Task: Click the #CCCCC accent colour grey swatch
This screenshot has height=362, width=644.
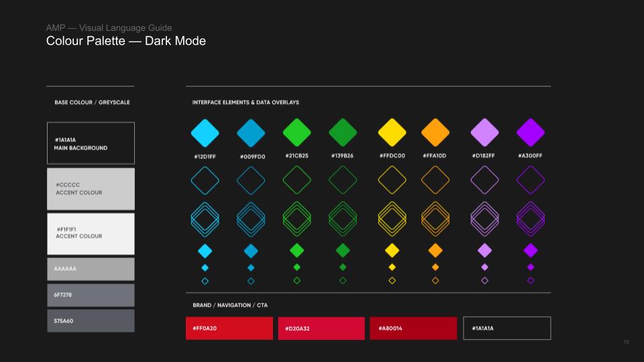Action: [91, 189]
